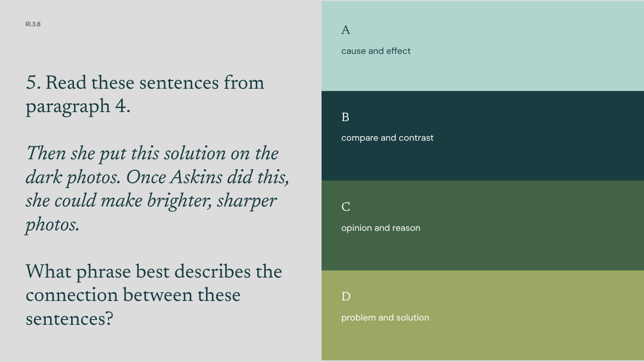Click the letter A option label

click(x=346, y=30)
